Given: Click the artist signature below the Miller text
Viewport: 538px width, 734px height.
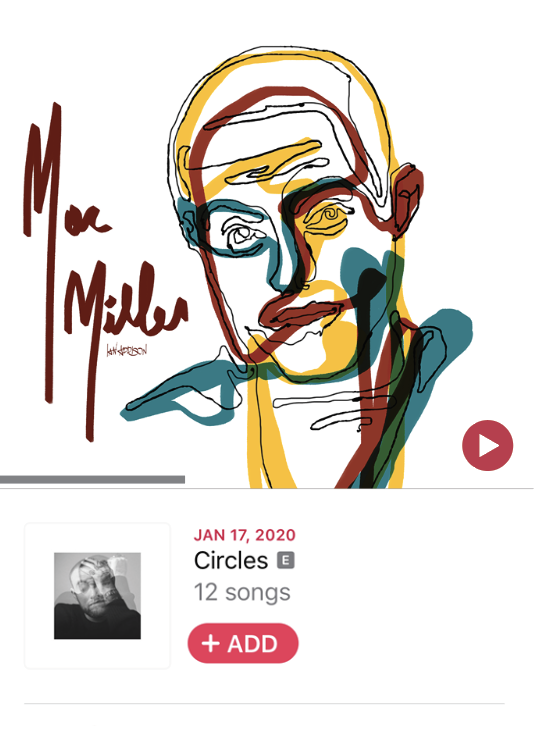Looking at the screenshot, I should 127,350.
